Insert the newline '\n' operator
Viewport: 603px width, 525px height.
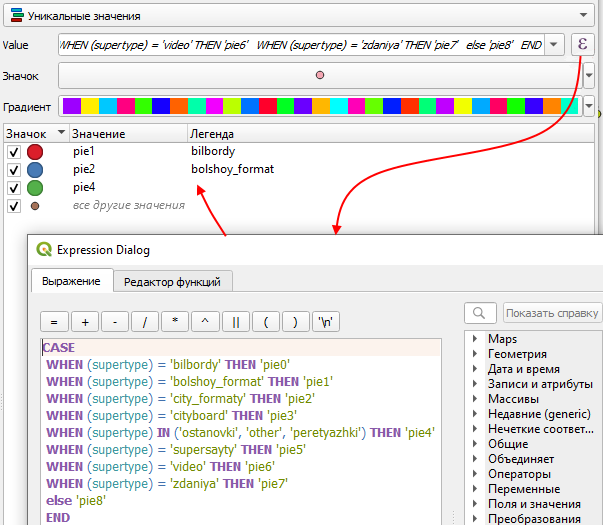[326, 322]
